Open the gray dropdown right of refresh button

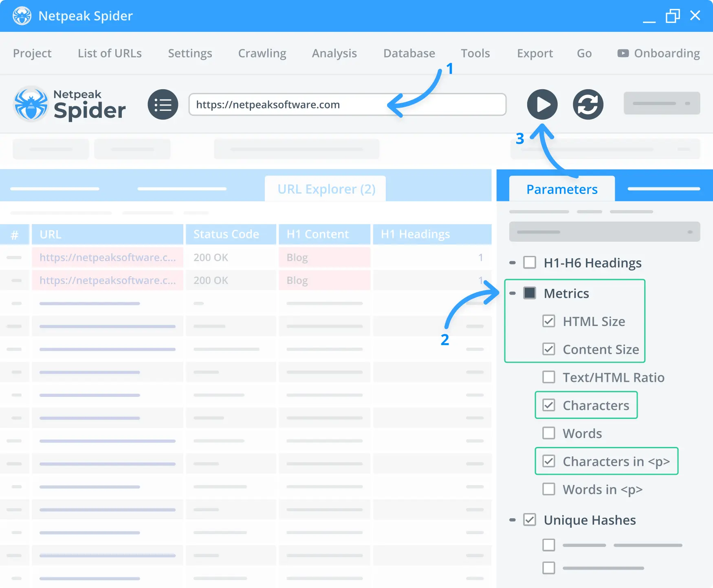[662, 103]
